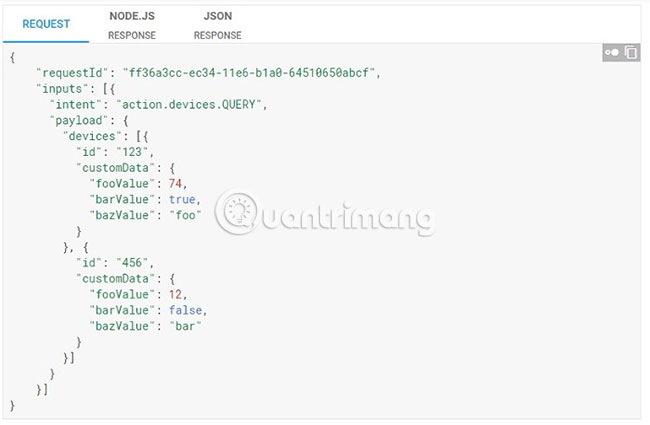Click the customData key below id "123"

pyautogui.click(x=113, y=167)
